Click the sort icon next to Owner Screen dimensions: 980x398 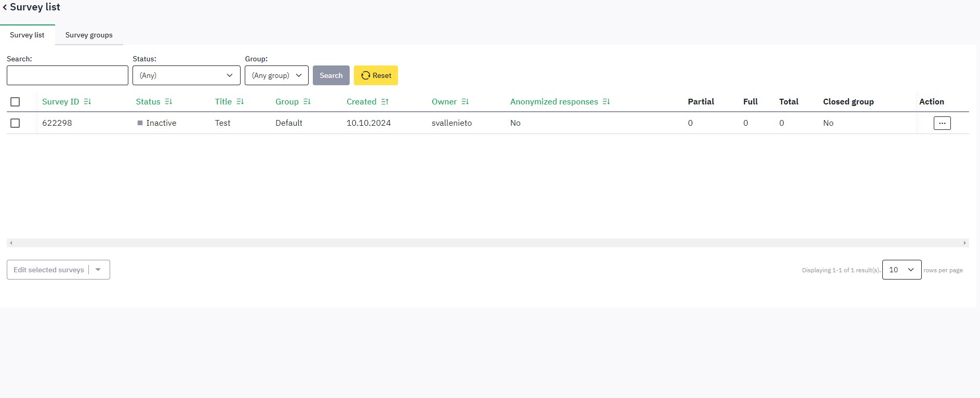(465, 102)
